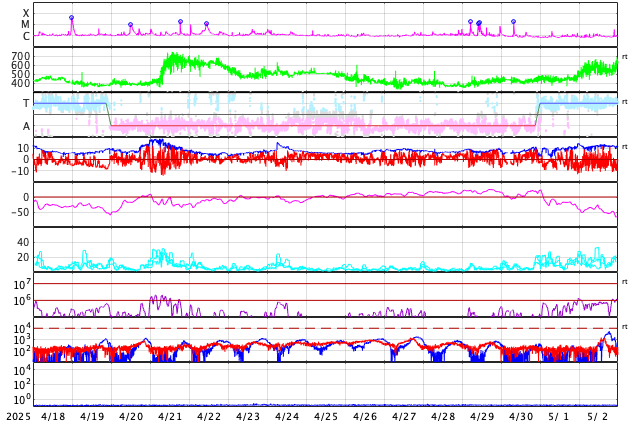Click the 4/19 date label
This screenshot has width=634, height=424.
(92, 417)
